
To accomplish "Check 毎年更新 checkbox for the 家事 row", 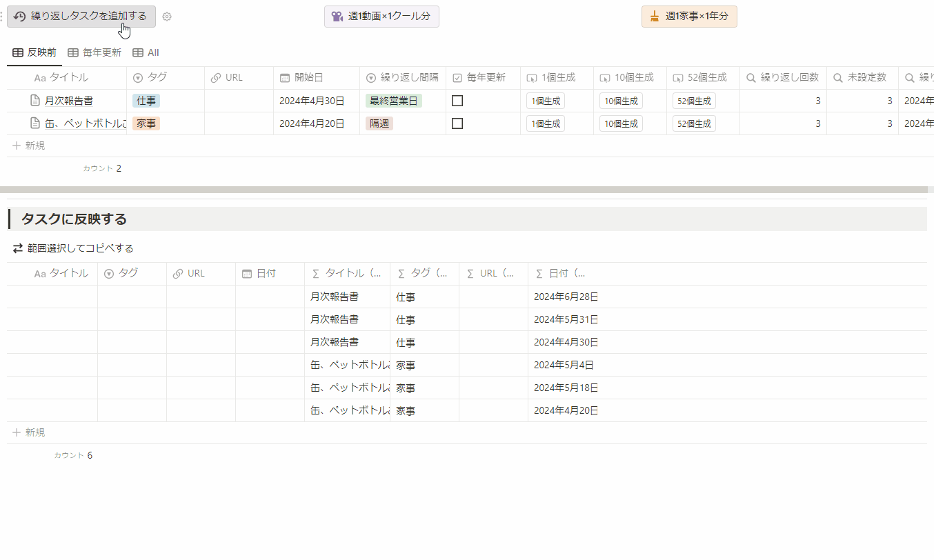I will (x=457, y=123).
